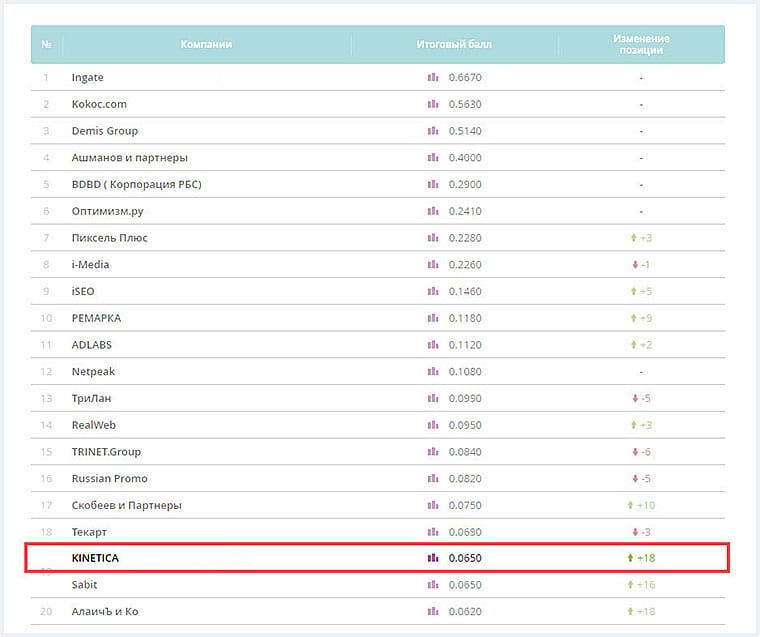Click the score value 0.1080
Image resolution: width=760 pixels, height=637 pixels.
pos(465,371)
